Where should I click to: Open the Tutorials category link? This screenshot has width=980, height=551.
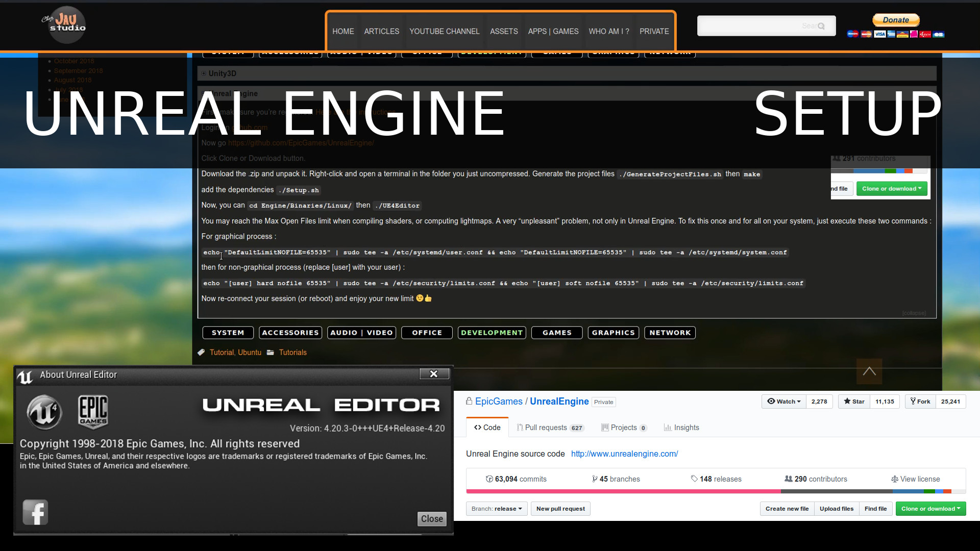pos(292,353)
